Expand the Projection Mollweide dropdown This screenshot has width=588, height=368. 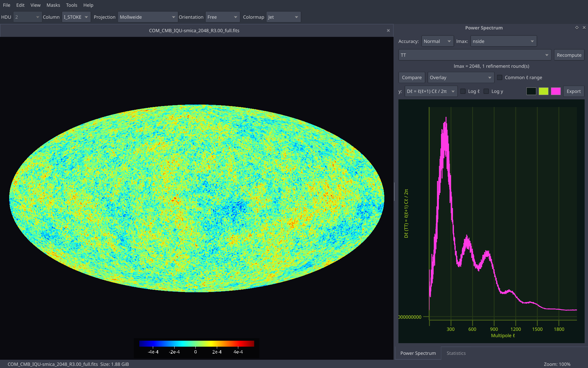(x=148, y=17)
